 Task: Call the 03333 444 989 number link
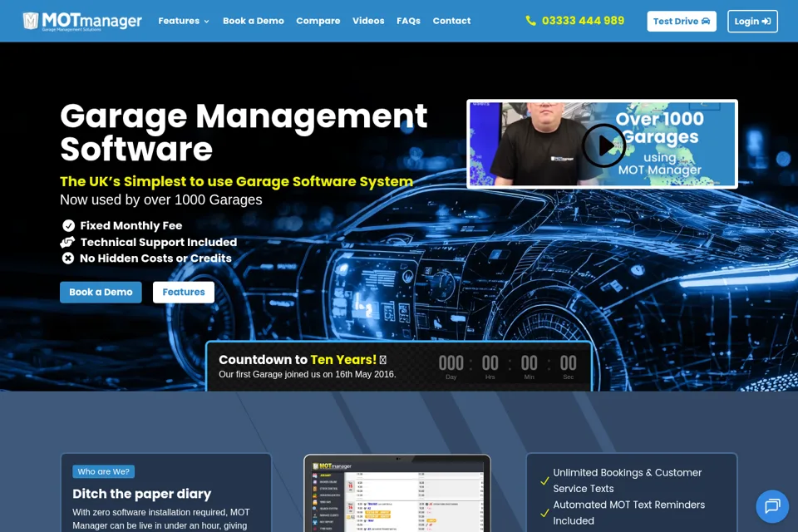click(583, 21)
